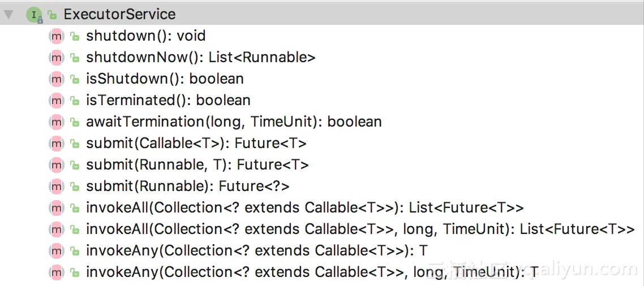Select invokeAll method with long, TimeUnit parameters

(x=360, y=229)
